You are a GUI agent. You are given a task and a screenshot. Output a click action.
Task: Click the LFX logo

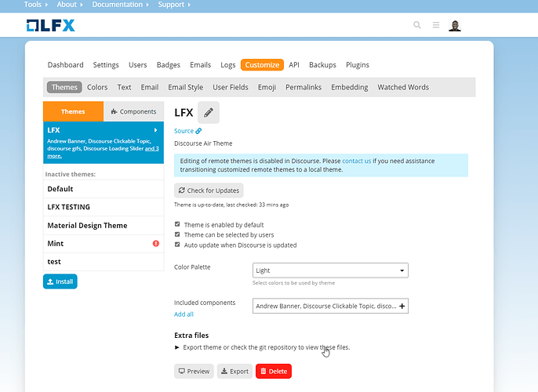pyautogui.click(x=50, y=25)
